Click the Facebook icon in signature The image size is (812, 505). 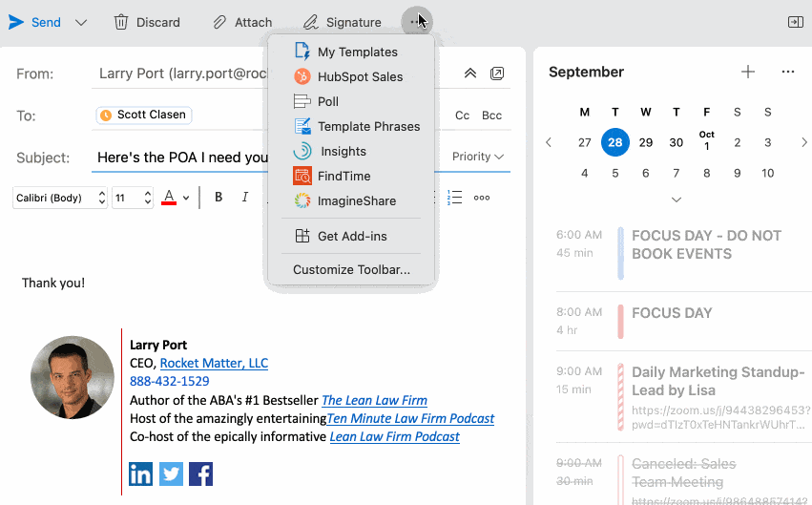pos(200,473)
